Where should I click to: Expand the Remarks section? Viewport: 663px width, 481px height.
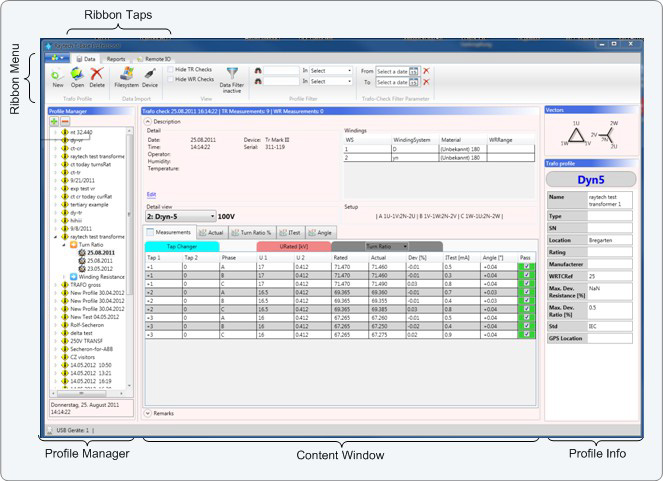[148, 412]
